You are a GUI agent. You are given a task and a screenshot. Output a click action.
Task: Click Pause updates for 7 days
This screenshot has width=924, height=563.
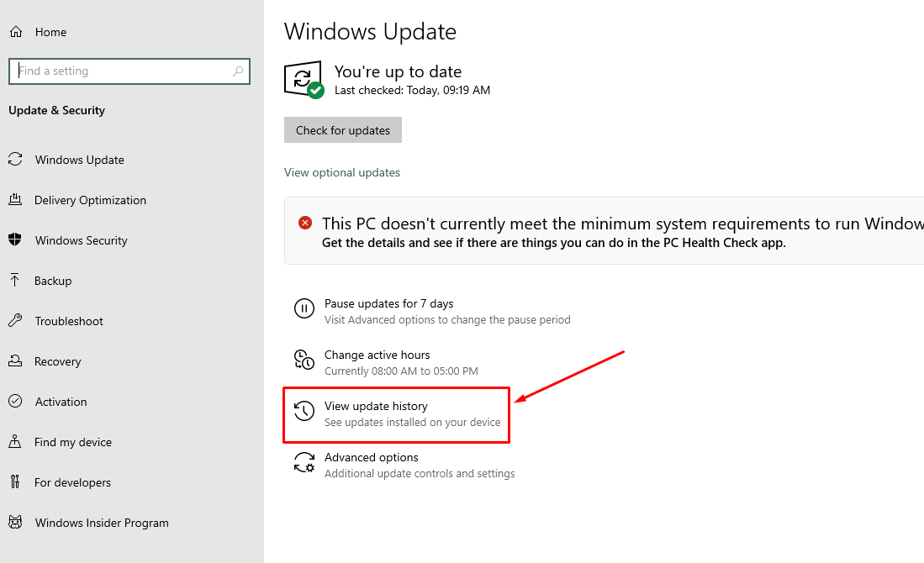(389, 304)
